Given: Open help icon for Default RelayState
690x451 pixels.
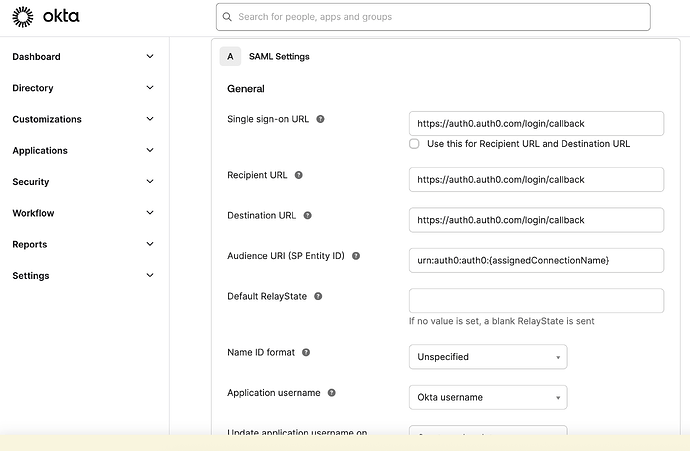Looking at the screenshot, I should click(x=318, y=296).
